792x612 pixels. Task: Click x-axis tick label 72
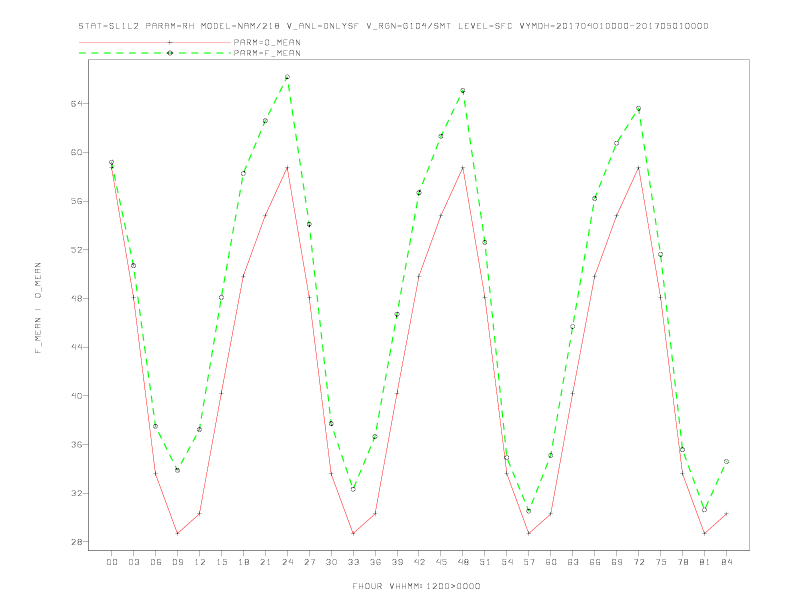pos(638,562)
